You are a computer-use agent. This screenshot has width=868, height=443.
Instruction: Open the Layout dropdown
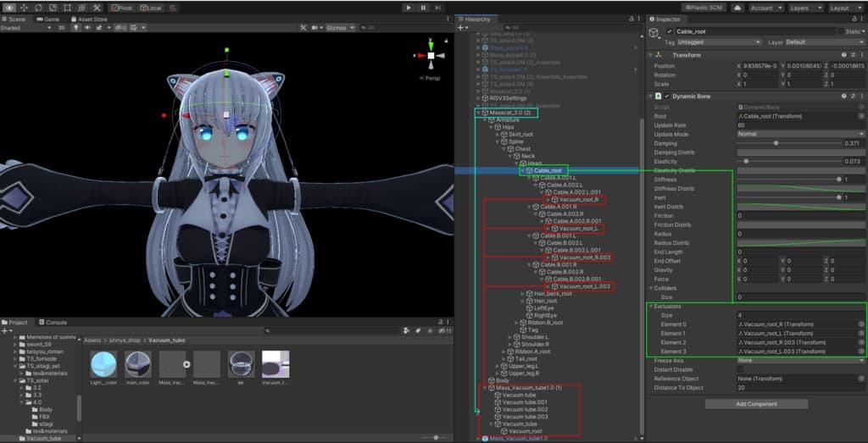(x=843, y=8)
